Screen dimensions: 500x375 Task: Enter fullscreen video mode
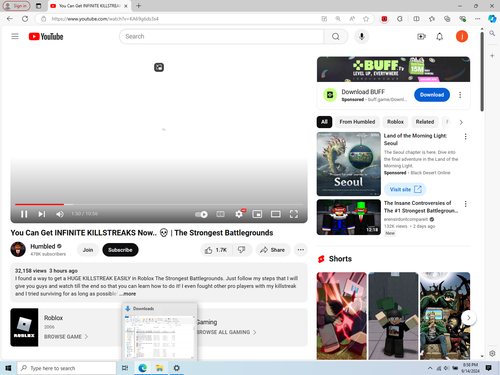tap(294, 214)
